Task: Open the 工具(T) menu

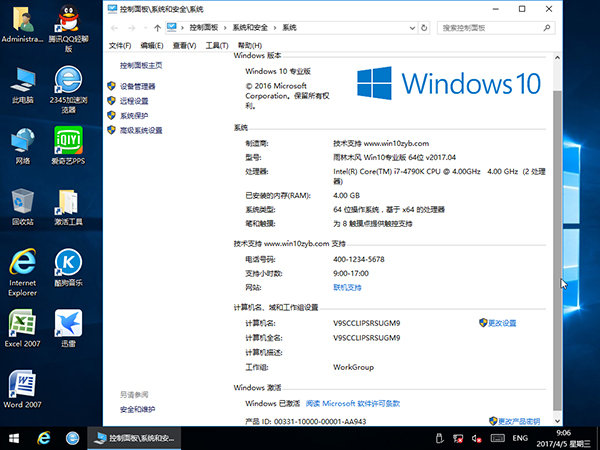Action: (215, 46)
